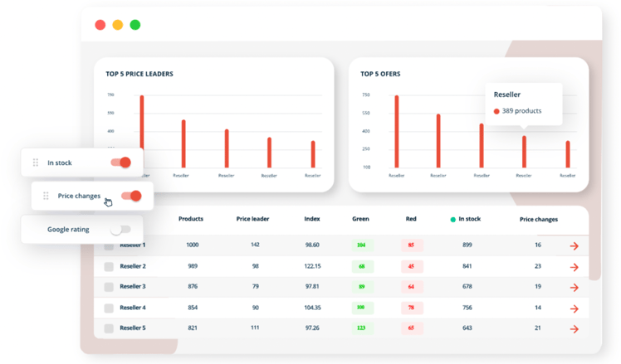Sort by Price leader column header
Image resolution: width=621 pixels, height=364 pixels.
point(252,219)
